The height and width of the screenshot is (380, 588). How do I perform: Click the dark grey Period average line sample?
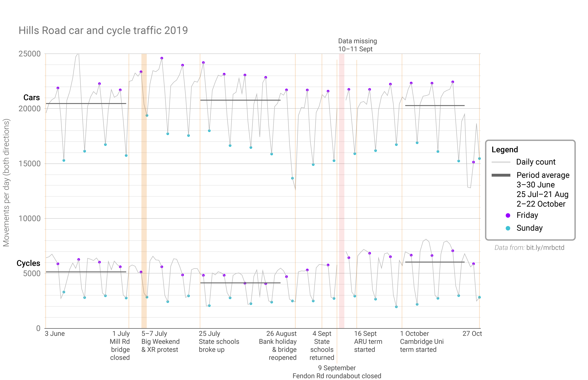tap(501, 175)
